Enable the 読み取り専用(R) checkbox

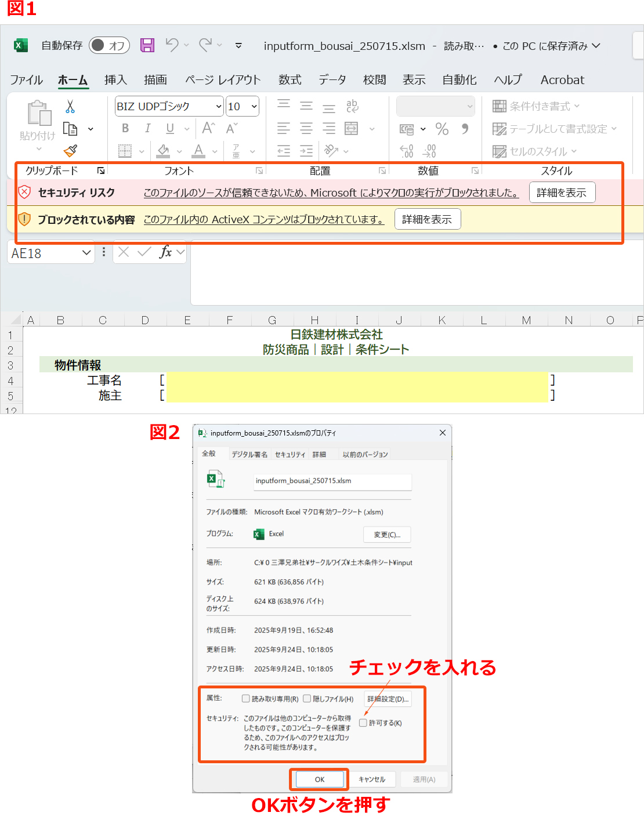point(246,699)
